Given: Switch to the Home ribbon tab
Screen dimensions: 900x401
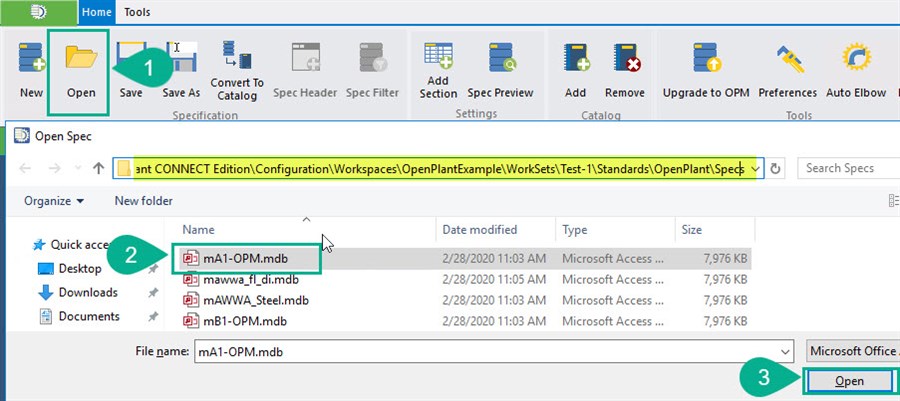Looking at the screenshot, I should coord(96,11).
